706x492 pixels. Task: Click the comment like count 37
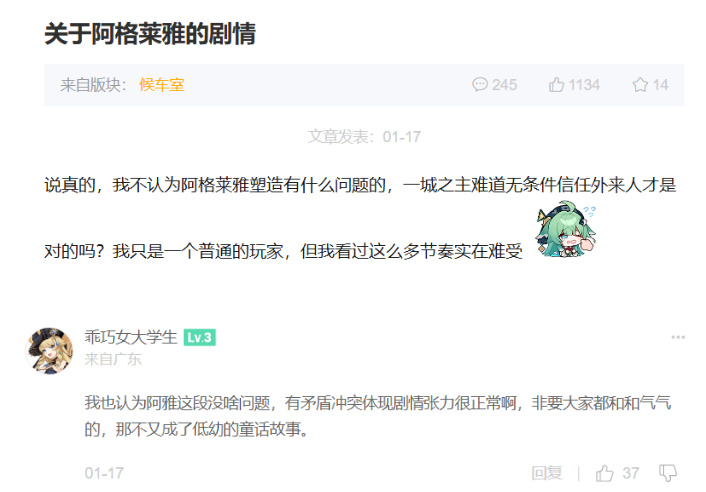point(630,473)
